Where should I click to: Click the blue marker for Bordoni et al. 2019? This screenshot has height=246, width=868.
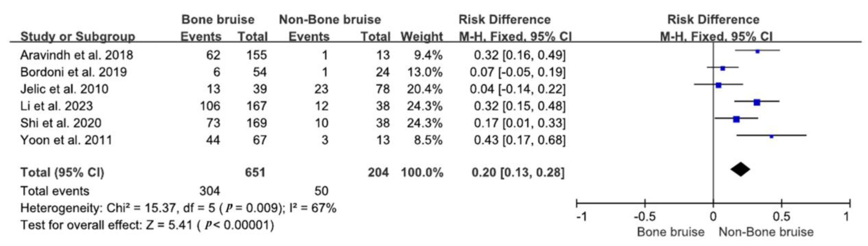tap(723, 68)
